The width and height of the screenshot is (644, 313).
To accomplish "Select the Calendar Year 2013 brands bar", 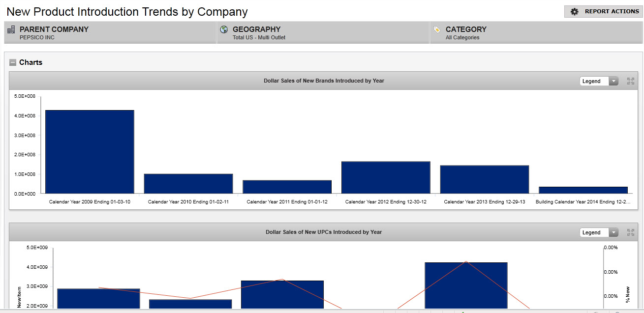I will coord(484,179).
